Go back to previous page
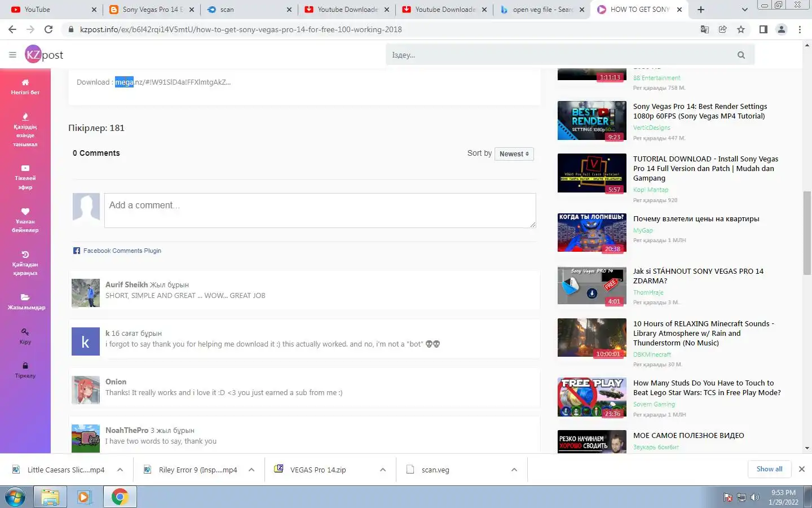The height and width of the screenshot is (508, 812). point(12,29)
